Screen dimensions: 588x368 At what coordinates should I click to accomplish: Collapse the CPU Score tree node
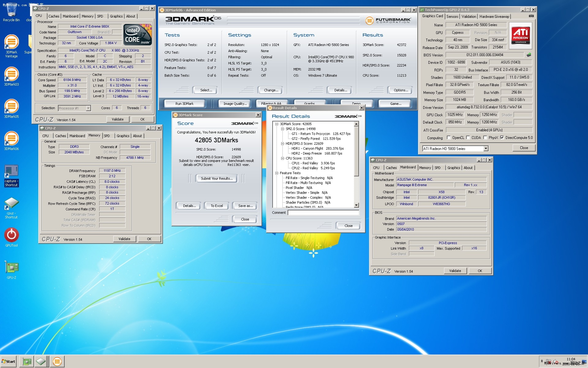pyautogui.click(x=282, y=158)
